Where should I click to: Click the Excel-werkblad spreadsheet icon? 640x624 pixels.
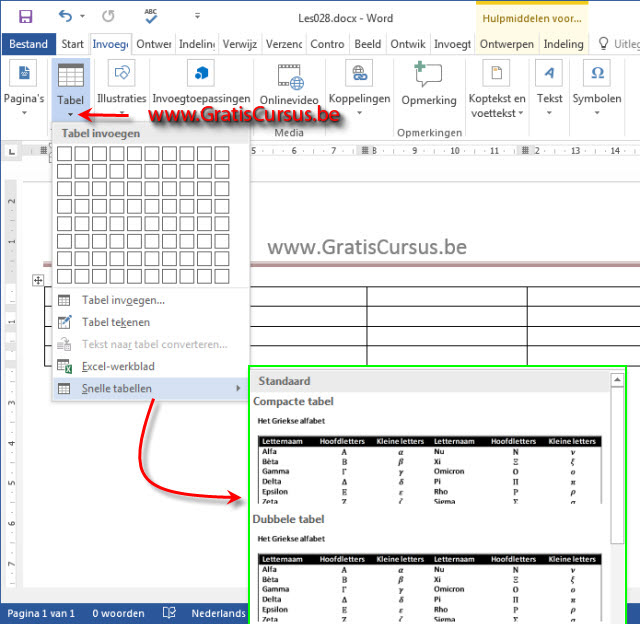pos(64,366)
